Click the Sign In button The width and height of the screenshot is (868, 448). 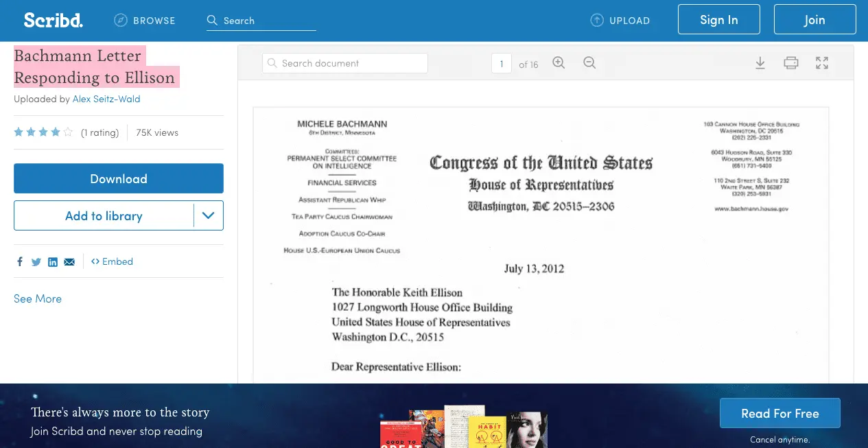(718, 20)
